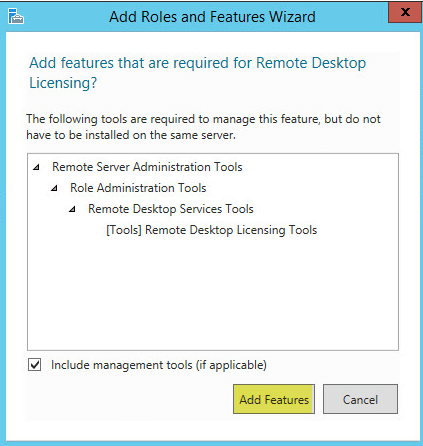Select the Remote Desktop Licensing Tools entry

pyautogui.click(x=212, y=230)
